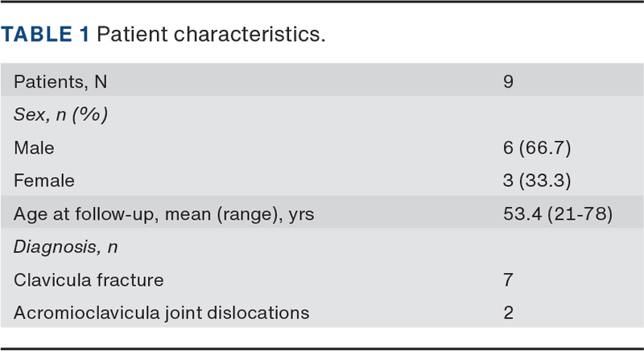Click the Clavicula fracture count 7
The image size is (644, 351).
tap(508, 280)
